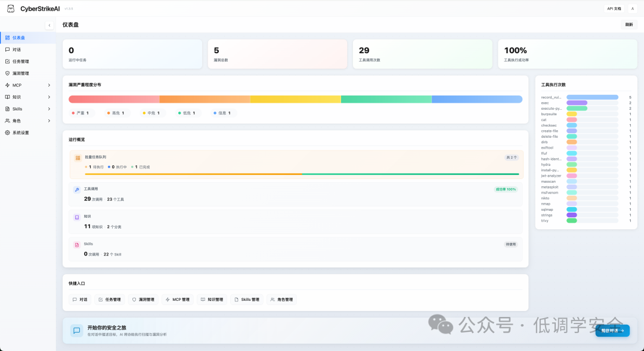Expand the Skills submenu chevron in sidebar
Viewport: 644px width, 351px height.
(x=49, y=109)
